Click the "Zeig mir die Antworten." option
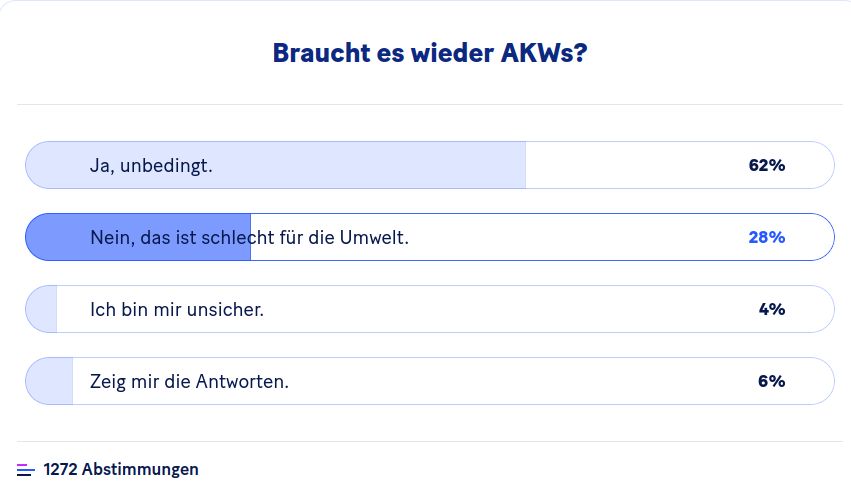 (189, 381)
